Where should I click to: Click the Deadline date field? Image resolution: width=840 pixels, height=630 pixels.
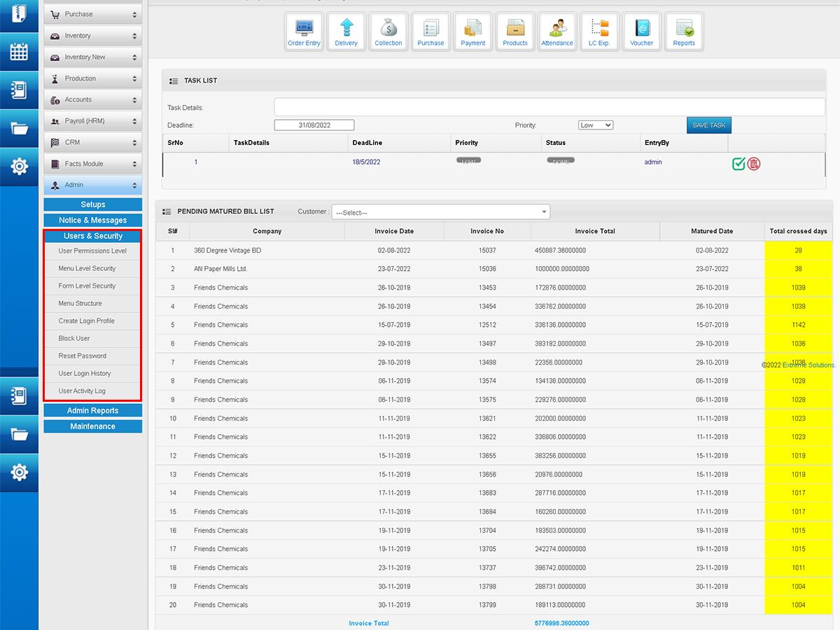point(314,125)
